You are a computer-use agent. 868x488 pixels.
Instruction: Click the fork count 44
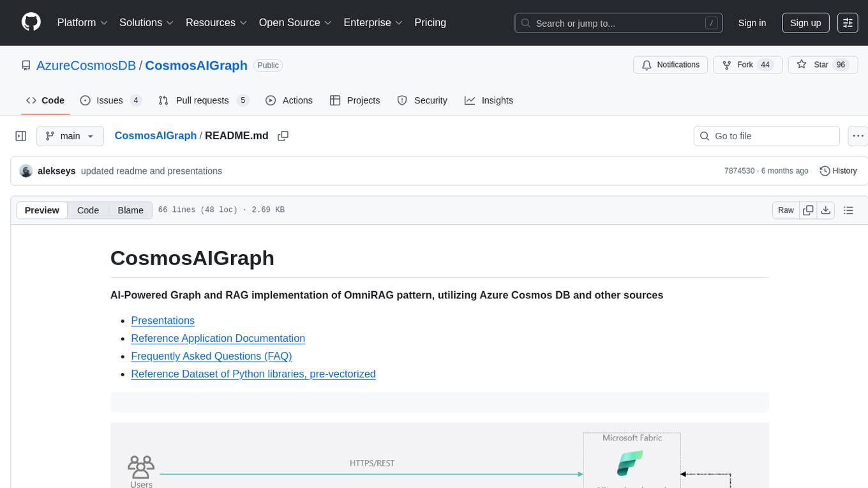tap(765, 65)
